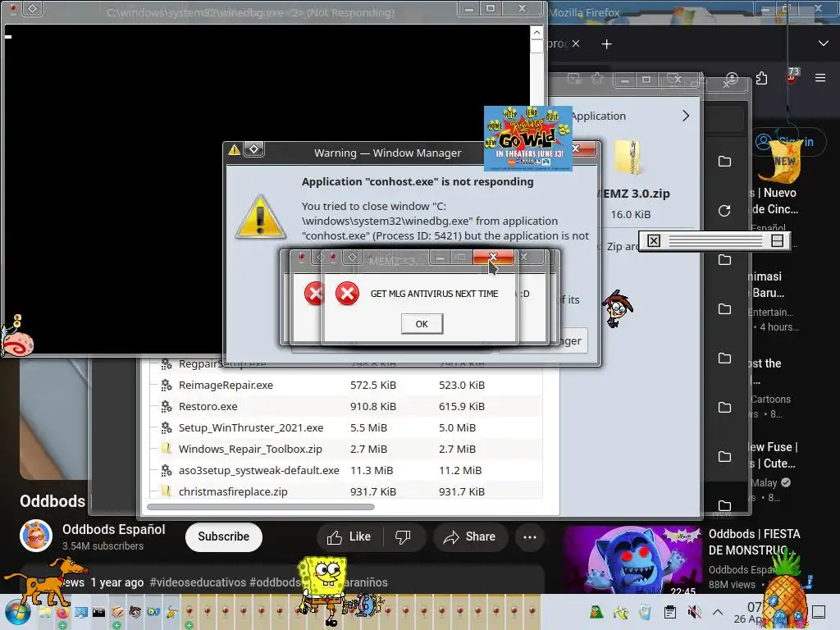Open the Oddbods FIESTA DE MONSTRUOS title
The width and height of the screenshot is (840, 630).
(755, 541)
